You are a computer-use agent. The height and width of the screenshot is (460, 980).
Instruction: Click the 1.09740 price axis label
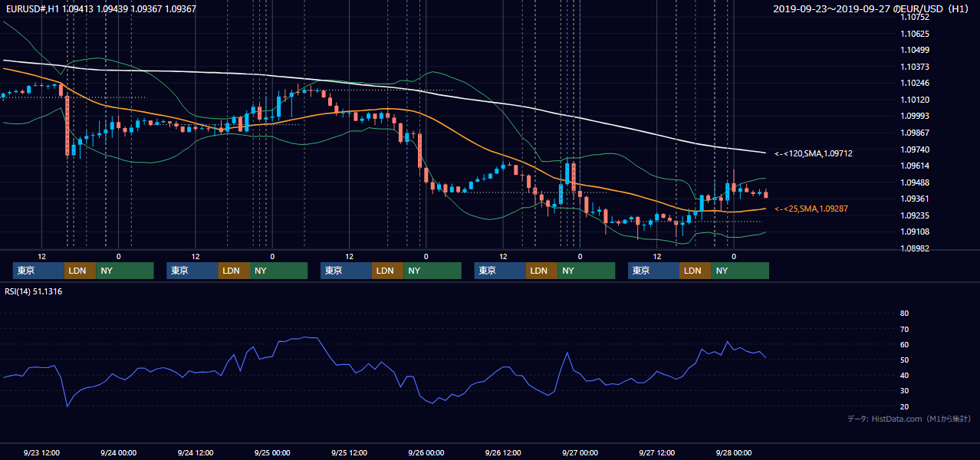tap(914, 149)
